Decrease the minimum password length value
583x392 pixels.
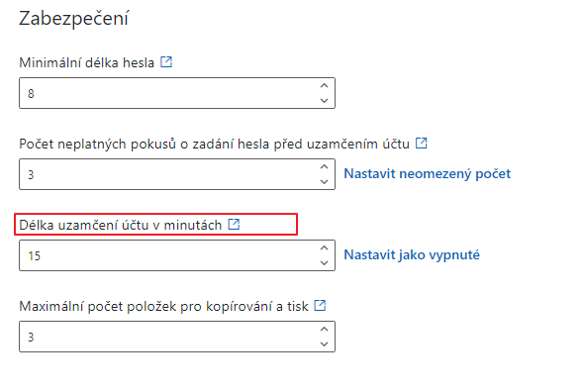pos(325,100)
